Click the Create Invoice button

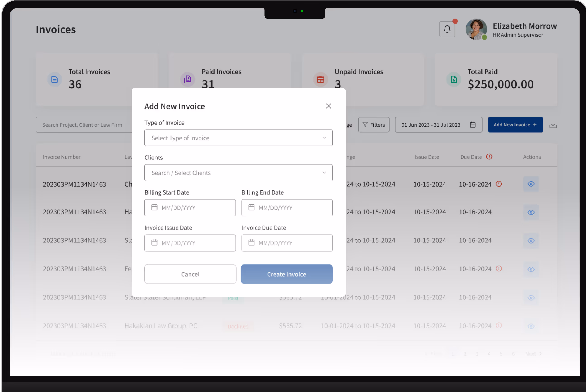coord(287,274)
